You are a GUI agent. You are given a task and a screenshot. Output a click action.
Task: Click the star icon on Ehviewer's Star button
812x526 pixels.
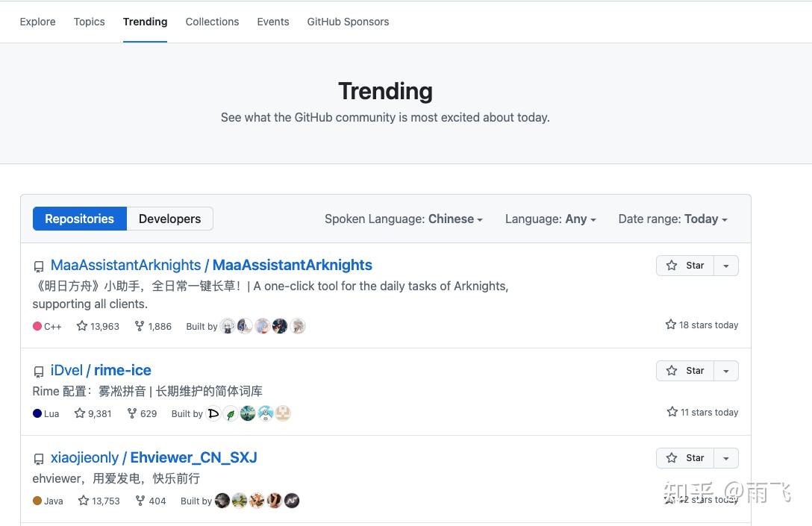click(x=671, y=457)
